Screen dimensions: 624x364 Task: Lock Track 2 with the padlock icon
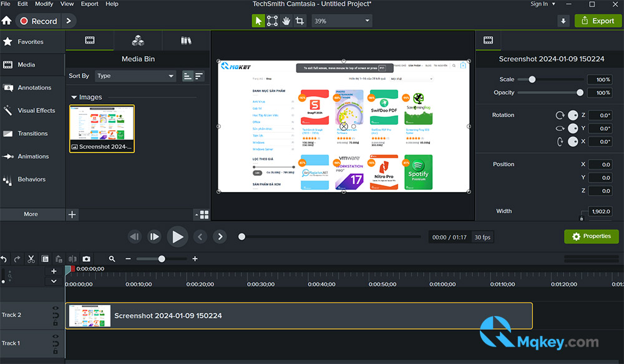click(56, 323)
